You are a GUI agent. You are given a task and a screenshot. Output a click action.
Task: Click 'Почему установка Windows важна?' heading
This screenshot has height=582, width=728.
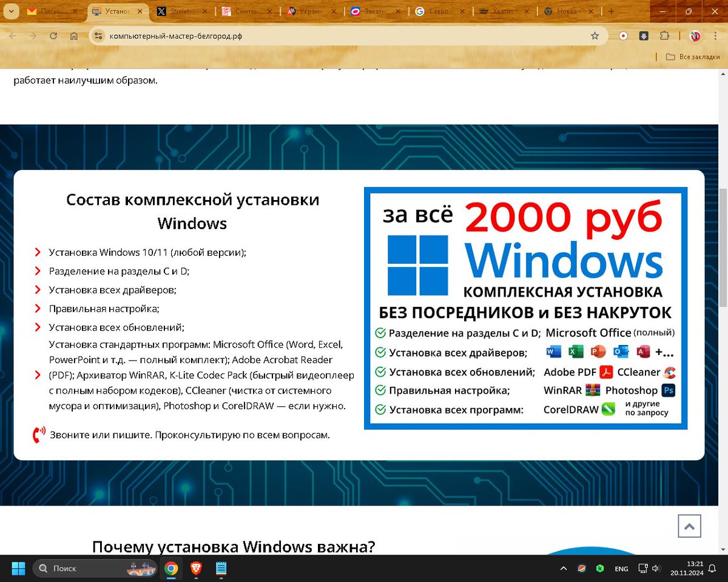[x=234, y=546]
